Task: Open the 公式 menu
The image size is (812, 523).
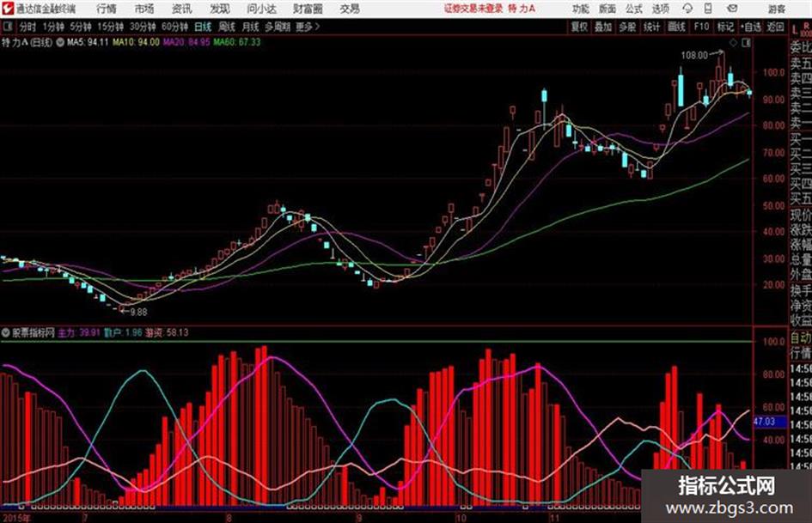Action: [x=634, y=9]
